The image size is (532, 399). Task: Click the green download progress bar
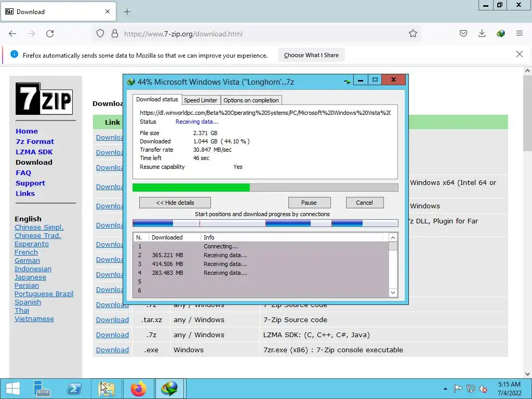point(265,188)
